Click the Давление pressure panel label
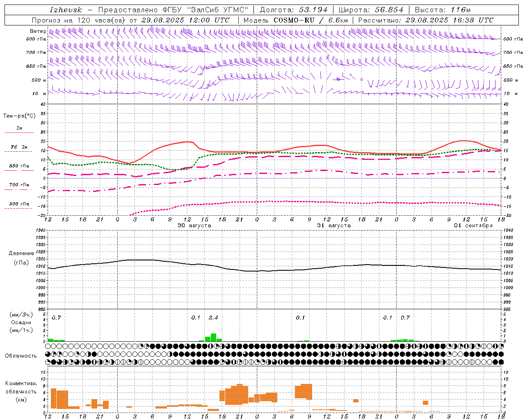The width and height of the screenshot is (525, 420). click(21, 253)
